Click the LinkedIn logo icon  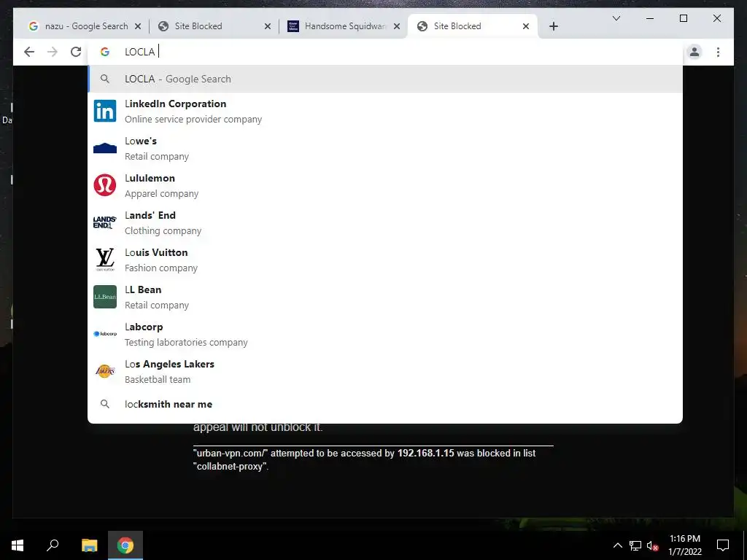(x=105, y=111)
